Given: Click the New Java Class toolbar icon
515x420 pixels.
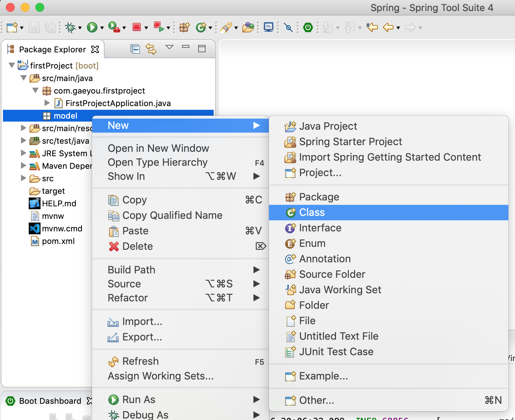Looking at the screenshot, I should pos(201,27).
